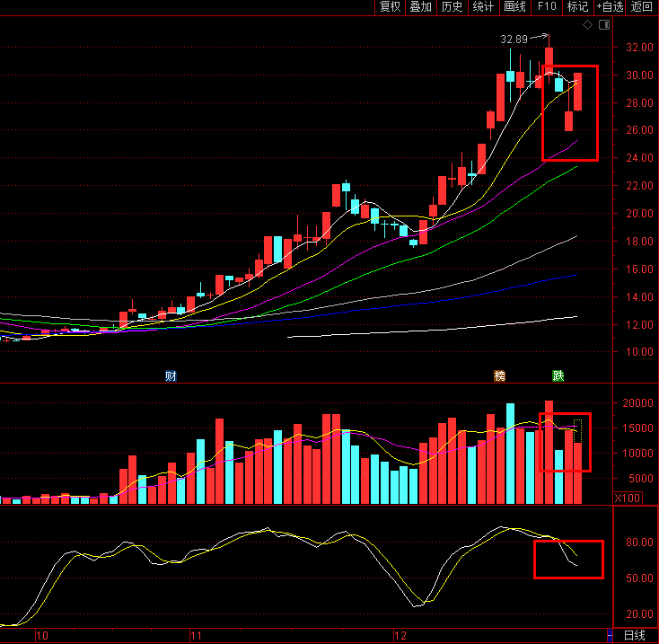Click the X100 volume unit label
This screenshot has width=659, height=644.
point(628,498)
